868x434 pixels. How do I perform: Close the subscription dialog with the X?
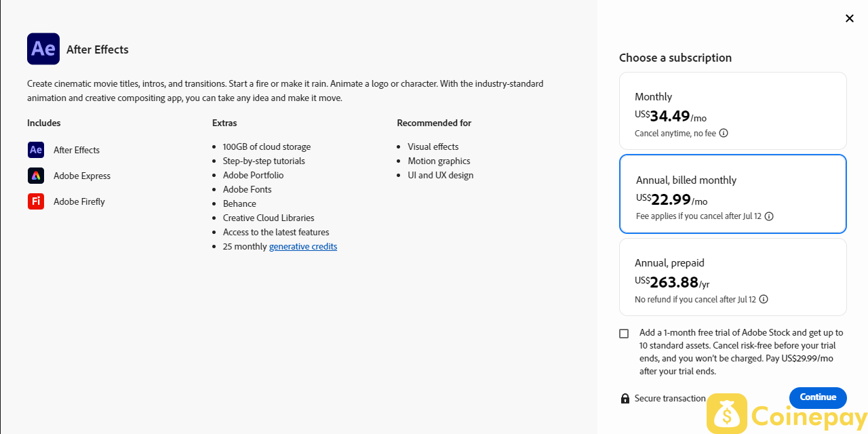850,18
